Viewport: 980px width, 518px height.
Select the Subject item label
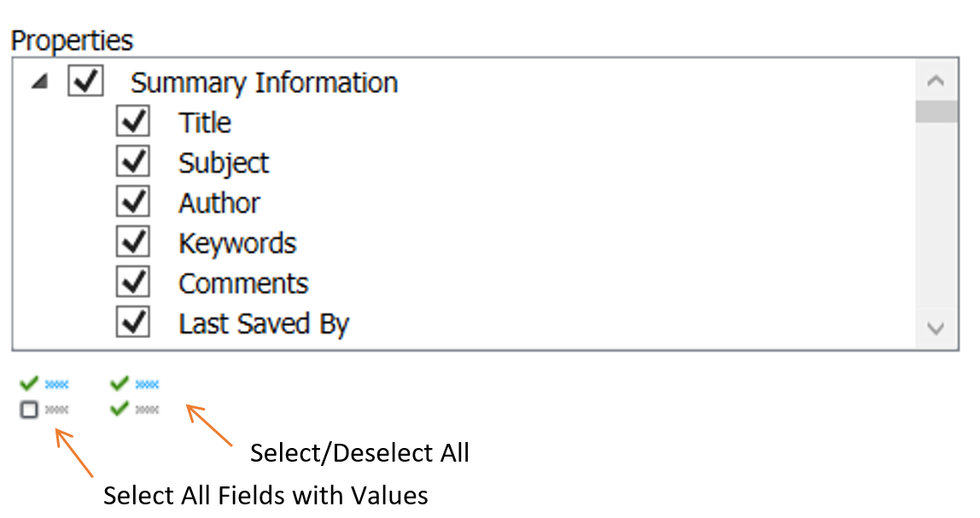224,163
